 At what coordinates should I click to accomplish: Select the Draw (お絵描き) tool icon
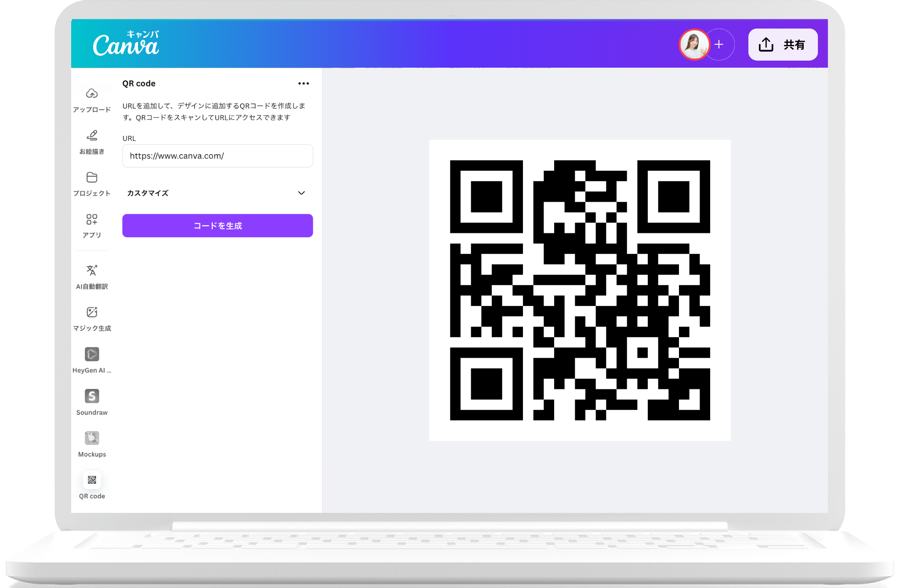(92, 135)
